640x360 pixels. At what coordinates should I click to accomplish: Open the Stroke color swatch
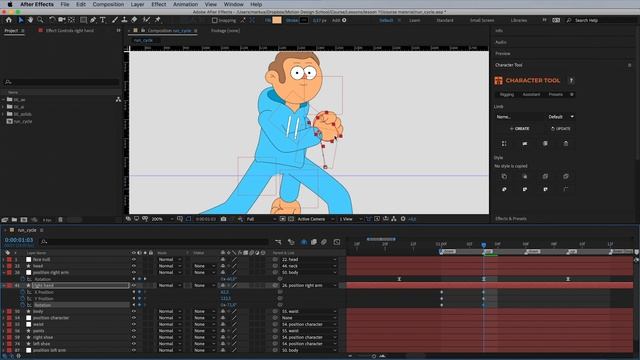[x=304, y=20]
